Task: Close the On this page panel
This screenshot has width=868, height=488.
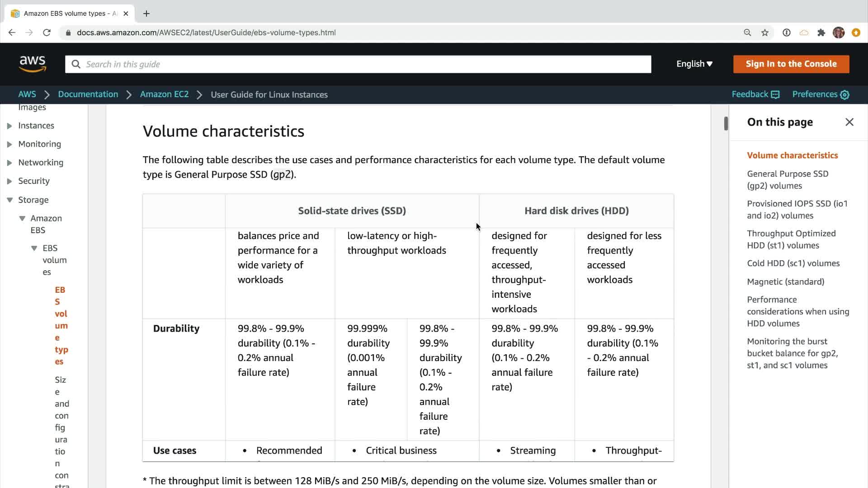Action: tap(849, 122)
